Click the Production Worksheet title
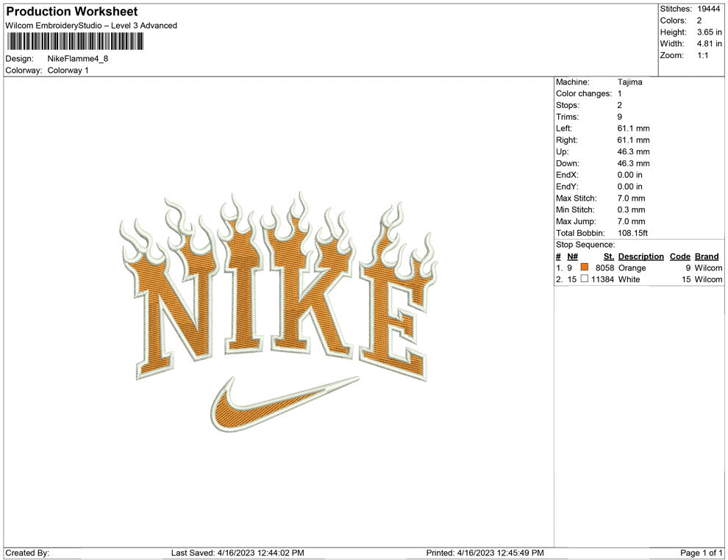The height and width of the screenshot is (560, 728). (72, 12)
